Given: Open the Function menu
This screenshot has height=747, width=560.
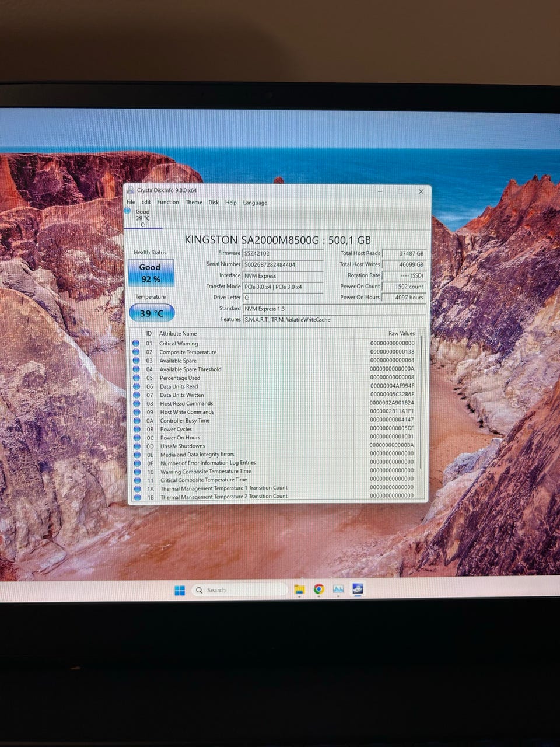Looking at the screenshot, I should click(x=168, y=202).
